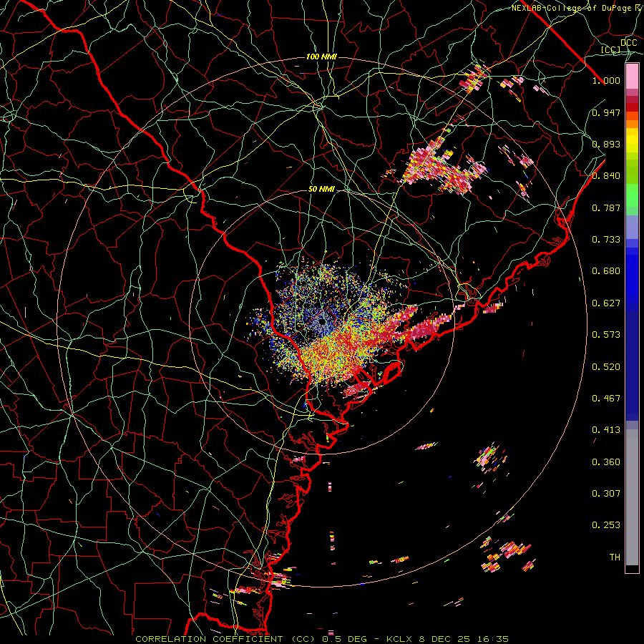Click the TH threshold label
644x644 pixels.
click(615, 557)
